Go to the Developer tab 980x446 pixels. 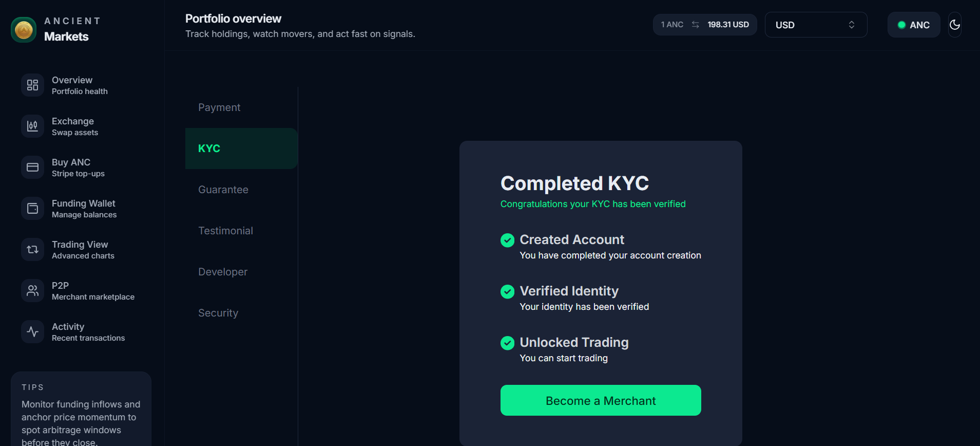223,272
